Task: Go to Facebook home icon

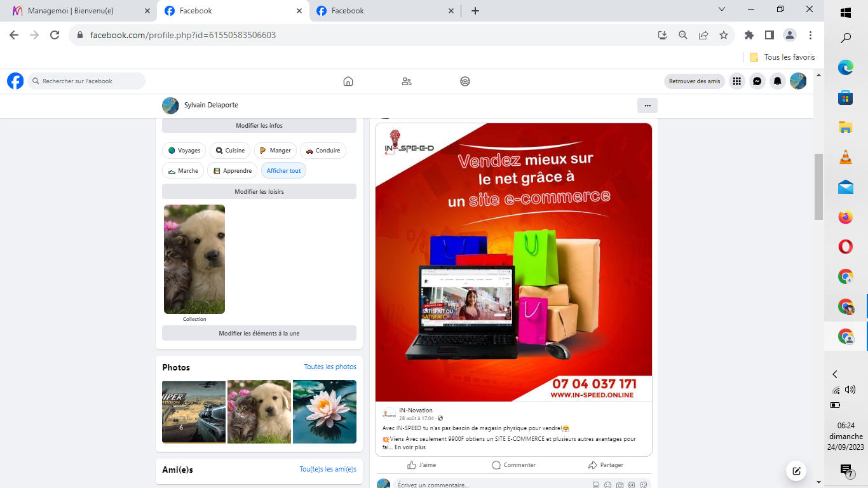Action: pos(348,81)
